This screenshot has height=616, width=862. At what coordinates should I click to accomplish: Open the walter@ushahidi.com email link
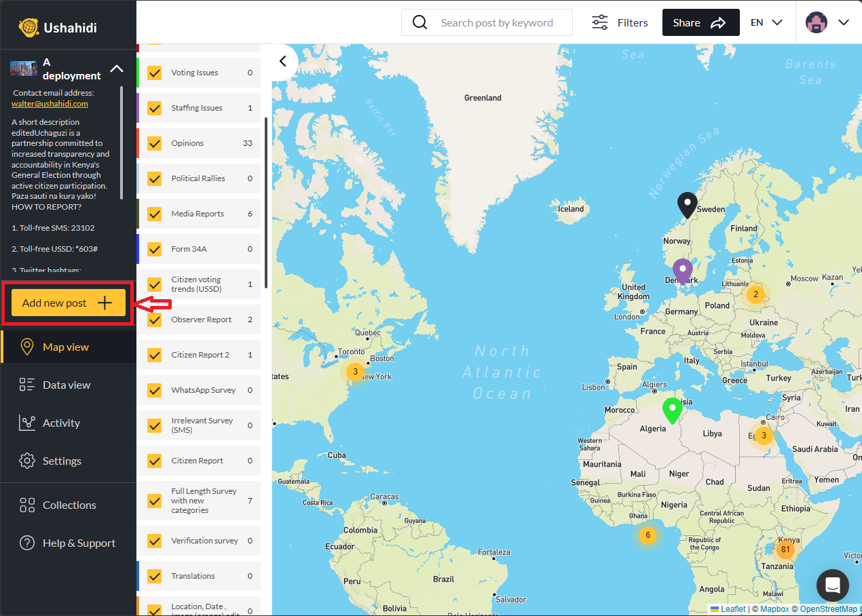tap(50, 103)
